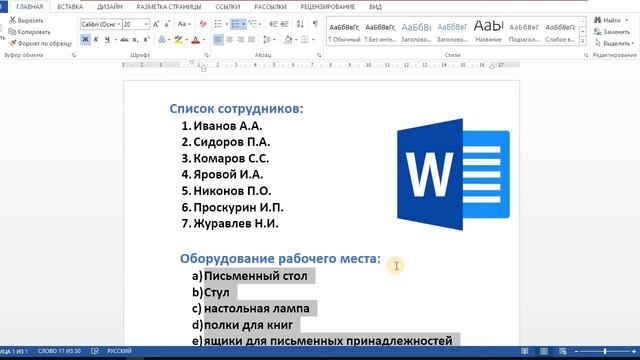Open the ДИЗАЙН ribbon tab
640x360 pixels.
click(109, 7)
